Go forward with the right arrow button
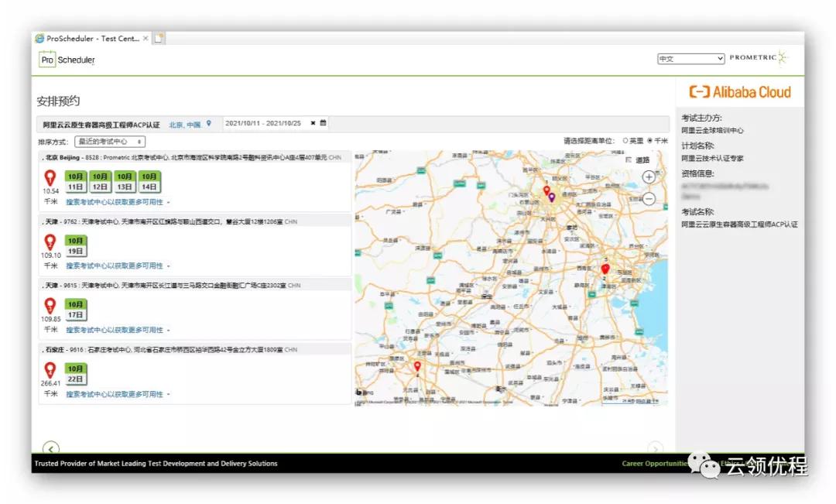The height and width of the screenshot is (504, 836). click(656, 448)
